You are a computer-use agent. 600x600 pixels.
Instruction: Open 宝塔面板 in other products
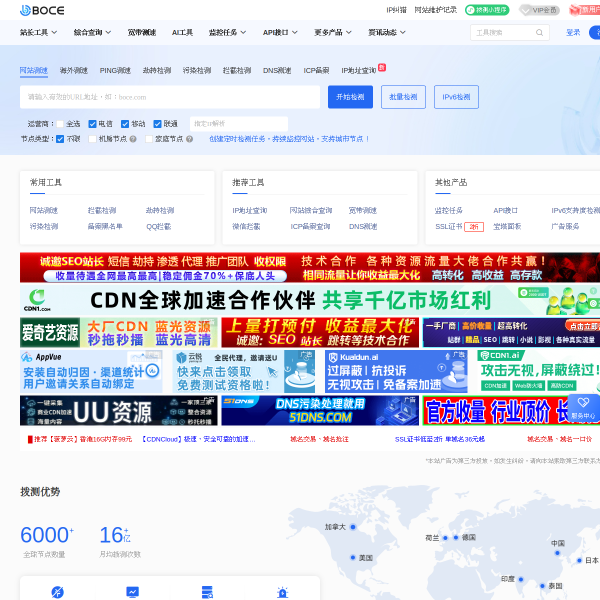pos(507,227)
